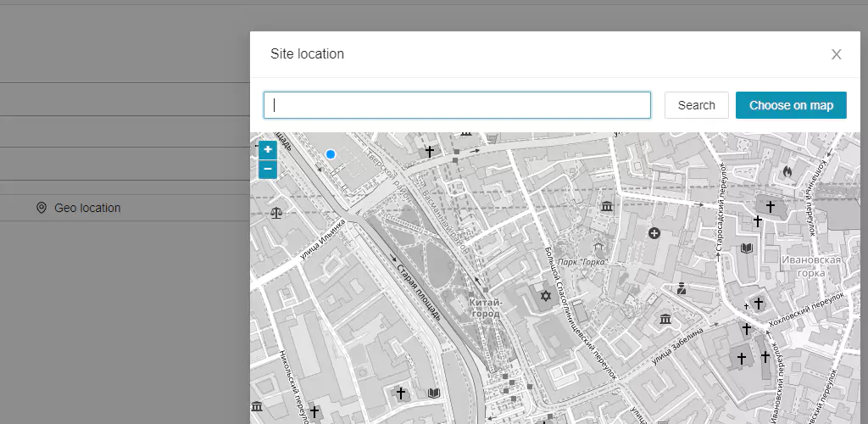The width and height of the screenshot is (868, 424).
Task: Click the blue location marker dot
Action: pyautogui.click(x=331, y=154)
